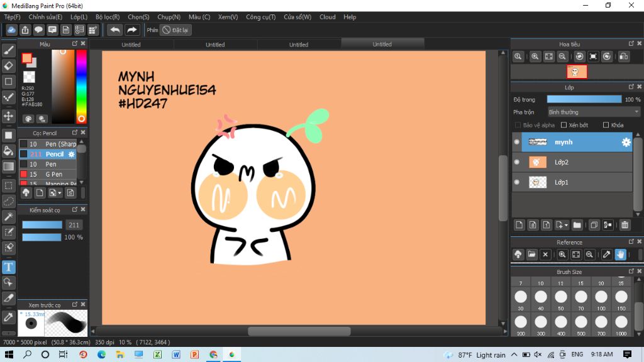The image size is (644, 362).
Task: Delete the selected layer with trash icon
Action: click(x=625, y=225)
